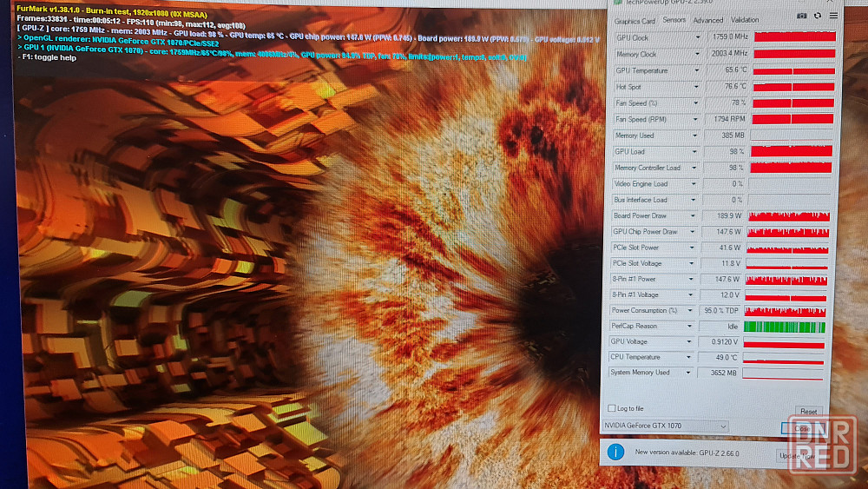The width and height of the screenshot is (868, 489).
Task: Open the Fan Speed (%) dropdown arrow
Action: tap(695, 103)
